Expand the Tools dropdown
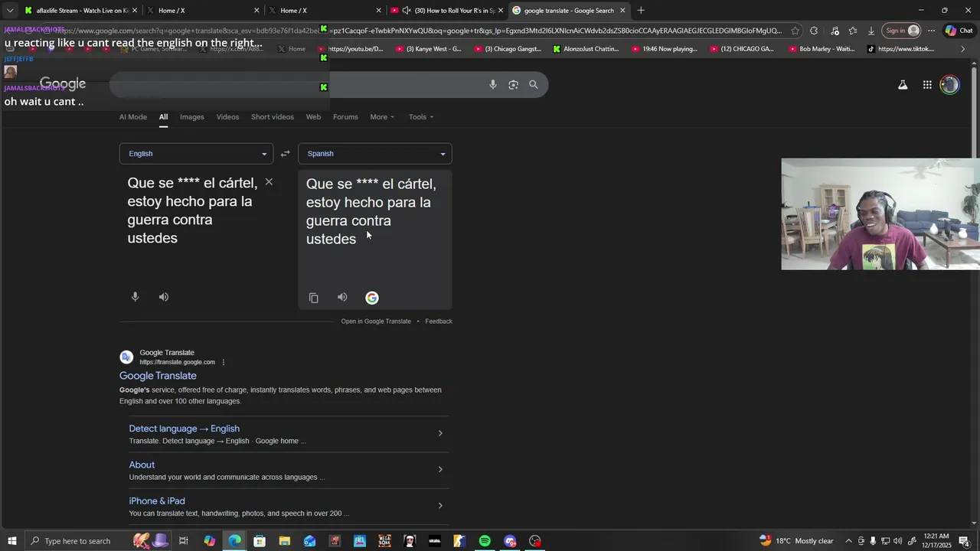Viewport: 980px width, 551px height. click(421, 117)
